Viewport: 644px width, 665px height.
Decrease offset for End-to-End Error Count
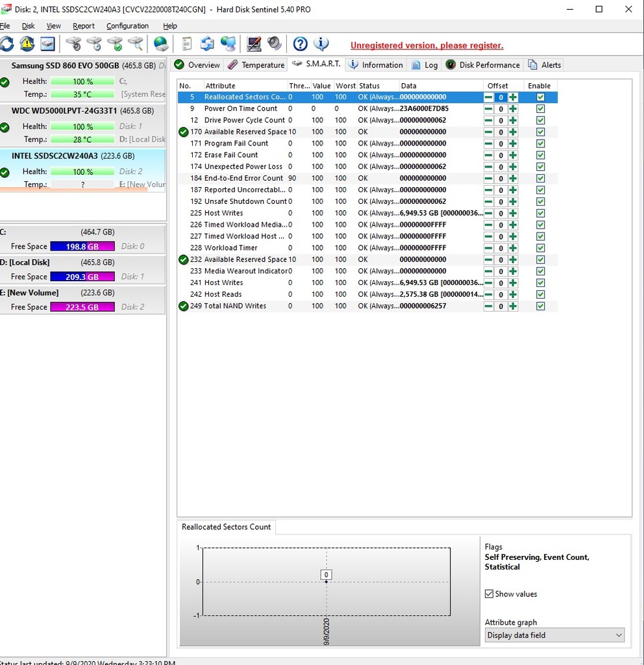[488, 179]
